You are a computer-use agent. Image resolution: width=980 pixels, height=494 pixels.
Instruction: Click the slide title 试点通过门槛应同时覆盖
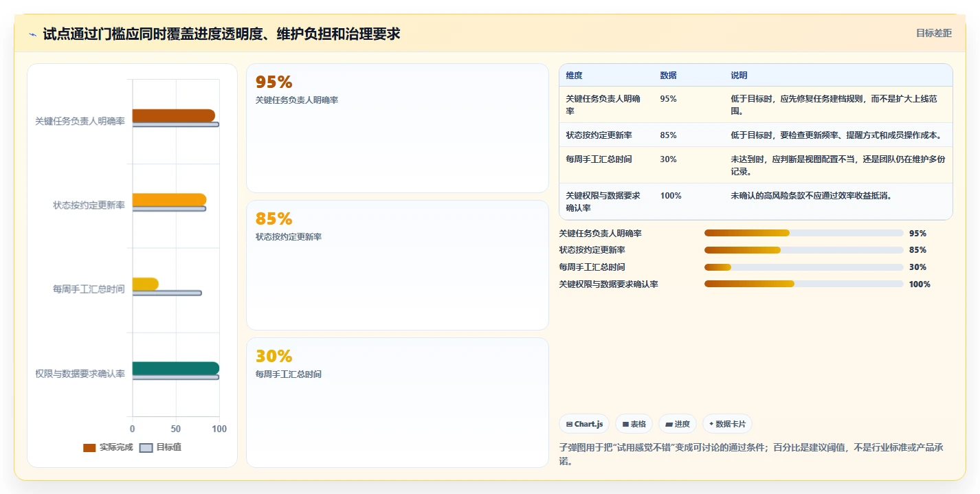click(x=221, y=34)
